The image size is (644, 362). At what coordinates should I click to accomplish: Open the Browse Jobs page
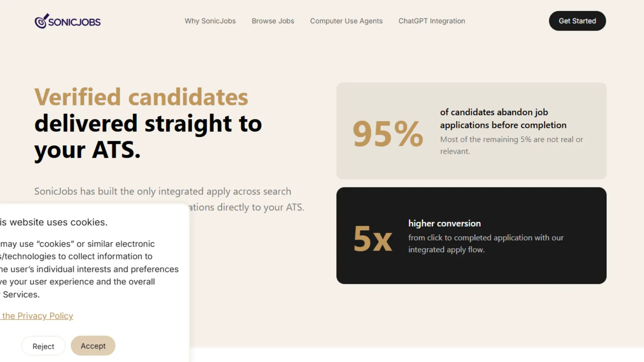273,21
